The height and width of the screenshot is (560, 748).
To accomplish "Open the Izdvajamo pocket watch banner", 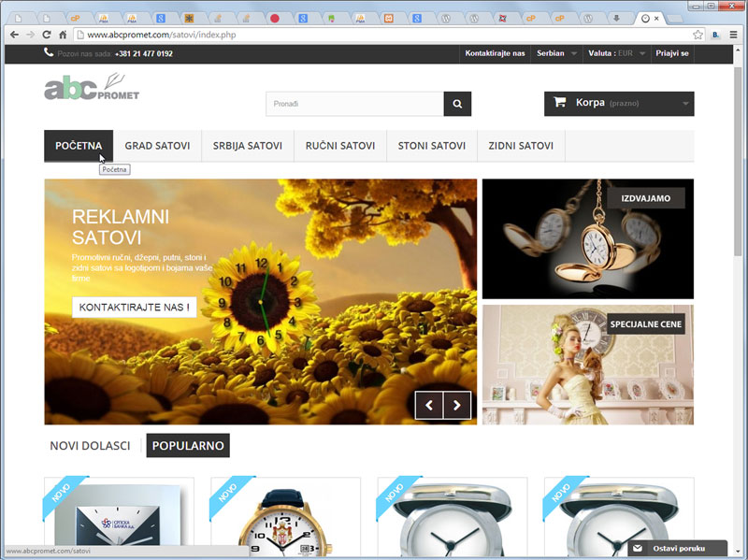I will (587, 238).
